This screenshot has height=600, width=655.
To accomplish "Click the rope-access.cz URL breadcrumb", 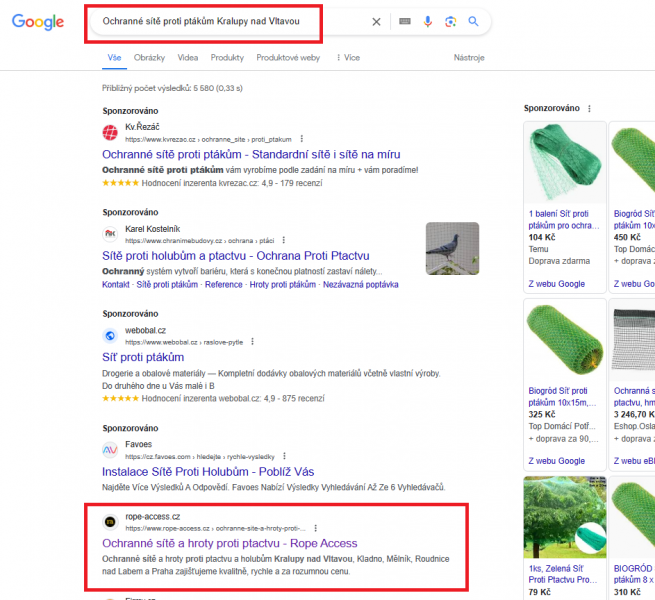I will coord(216,529).
